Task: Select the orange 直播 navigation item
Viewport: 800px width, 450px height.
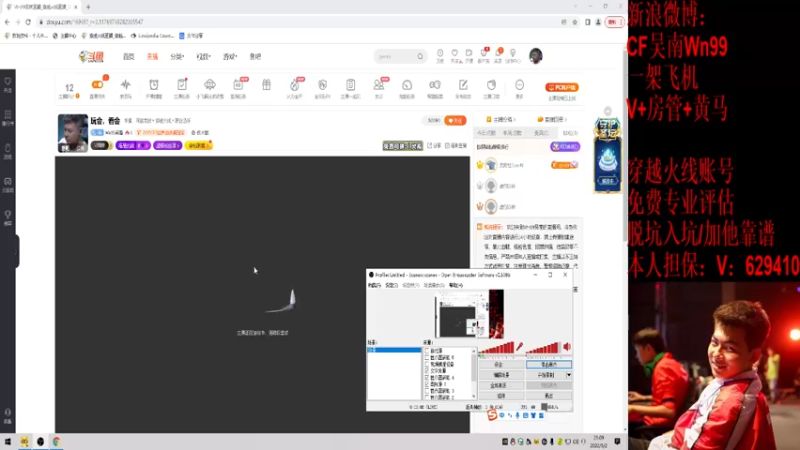Action: [x=153, y=57]
